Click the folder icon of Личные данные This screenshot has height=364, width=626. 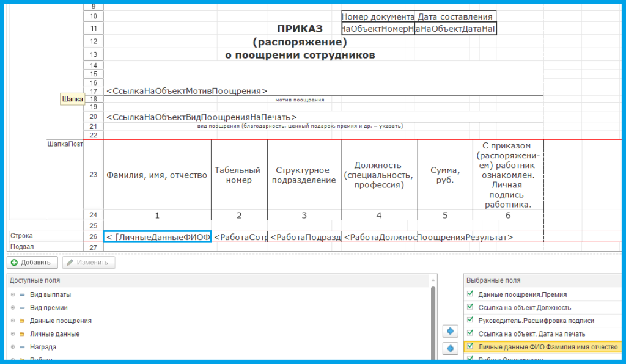22,334
